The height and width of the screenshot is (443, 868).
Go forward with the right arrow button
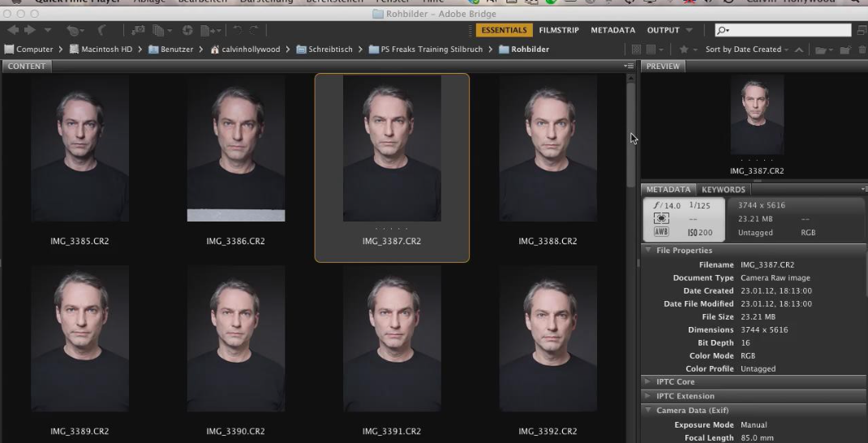click(x=30, y=30)
